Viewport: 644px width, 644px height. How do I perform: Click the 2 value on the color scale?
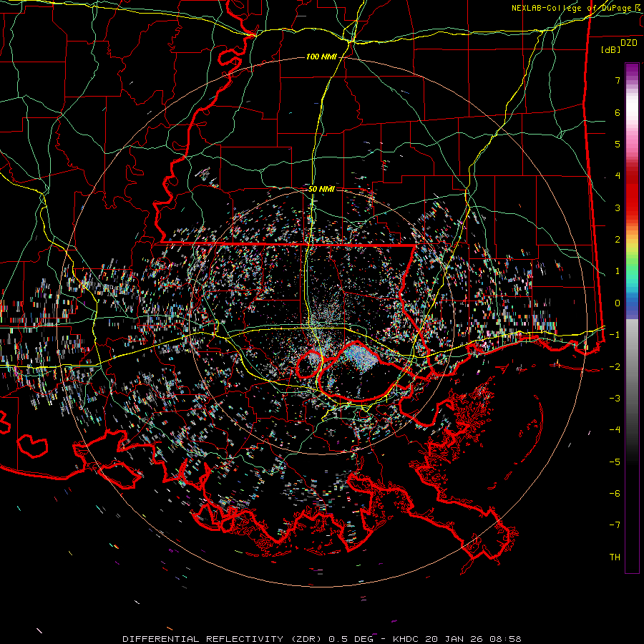coord(618,240)
